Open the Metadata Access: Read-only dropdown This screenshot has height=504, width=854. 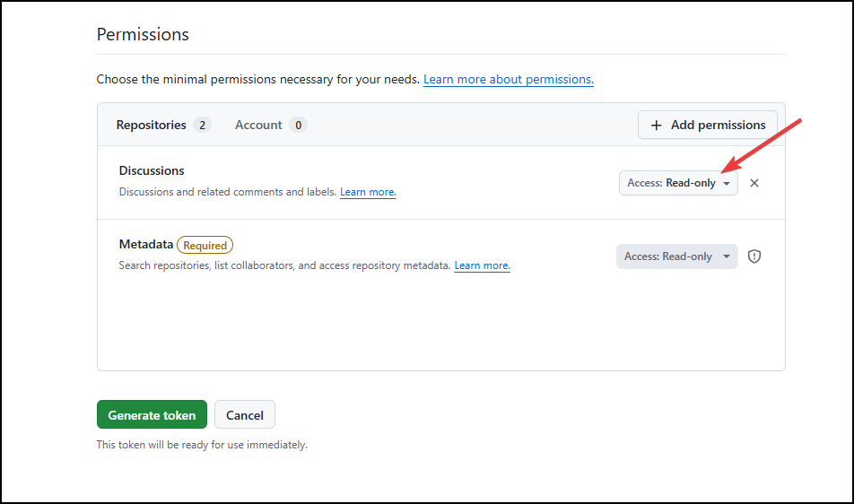point(675,256)
